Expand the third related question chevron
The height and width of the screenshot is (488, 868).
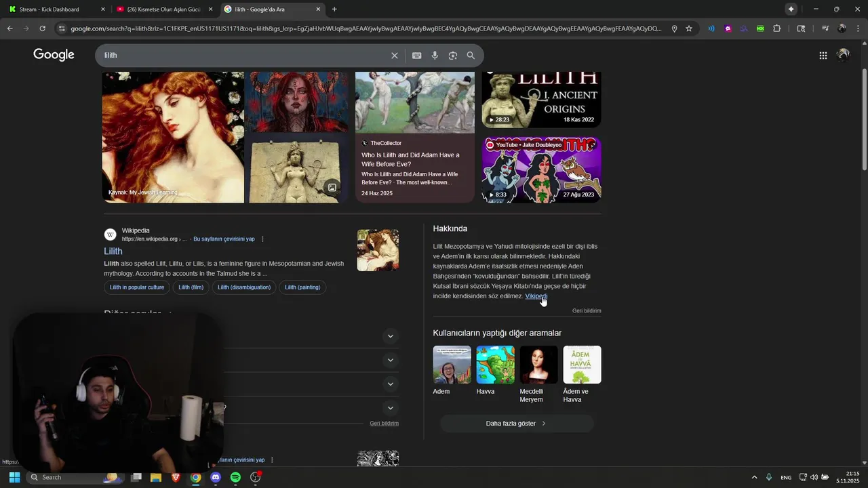[390, 384]
